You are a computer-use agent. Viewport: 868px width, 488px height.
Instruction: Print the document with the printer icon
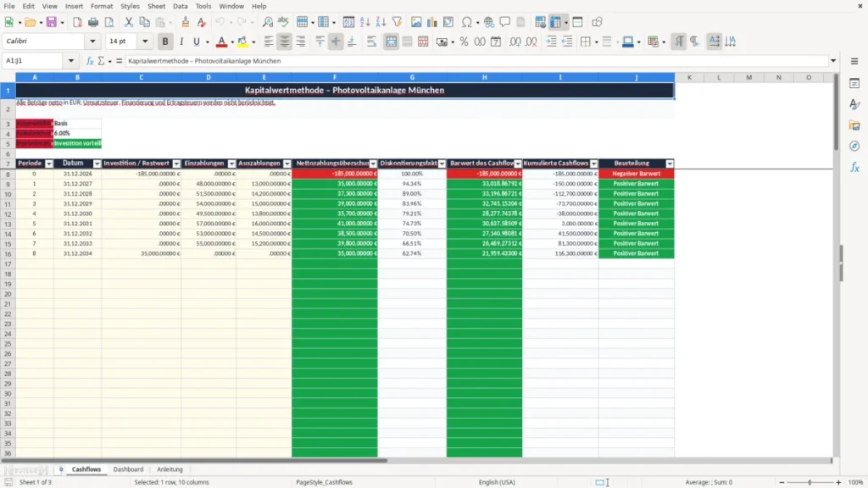93,22
